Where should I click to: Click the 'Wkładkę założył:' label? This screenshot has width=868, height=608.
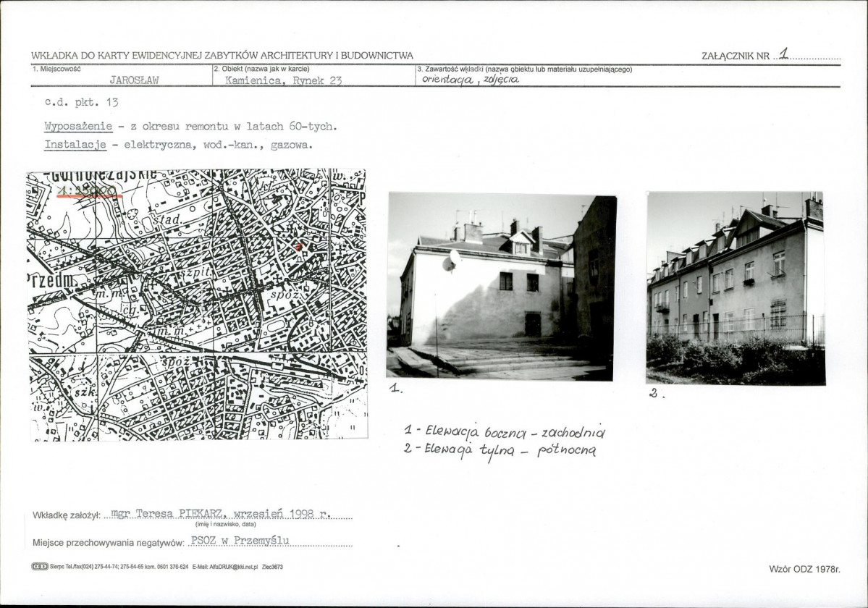click(x=67, y=515)
